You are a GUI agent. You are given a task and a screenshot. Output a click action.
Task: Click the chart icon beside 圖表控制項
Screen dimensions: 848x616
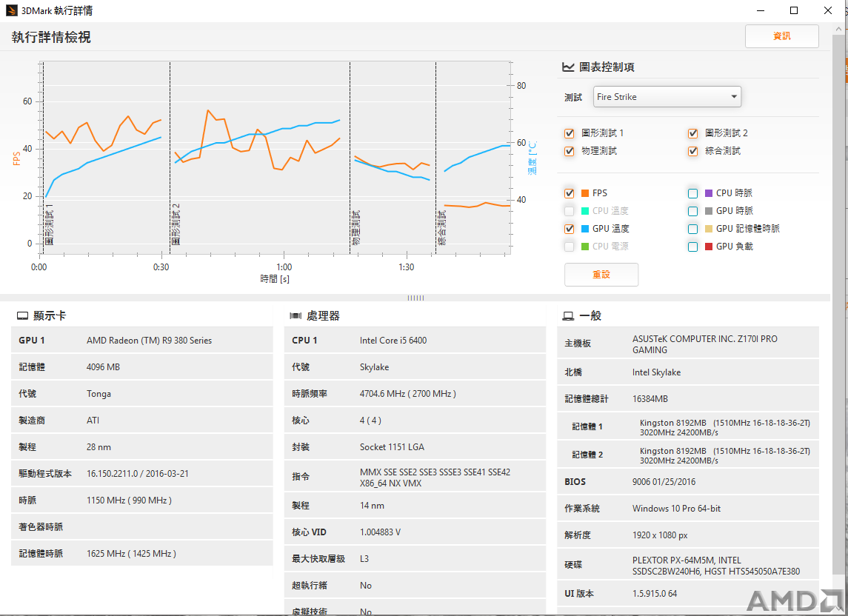click(x=568, y=67)
